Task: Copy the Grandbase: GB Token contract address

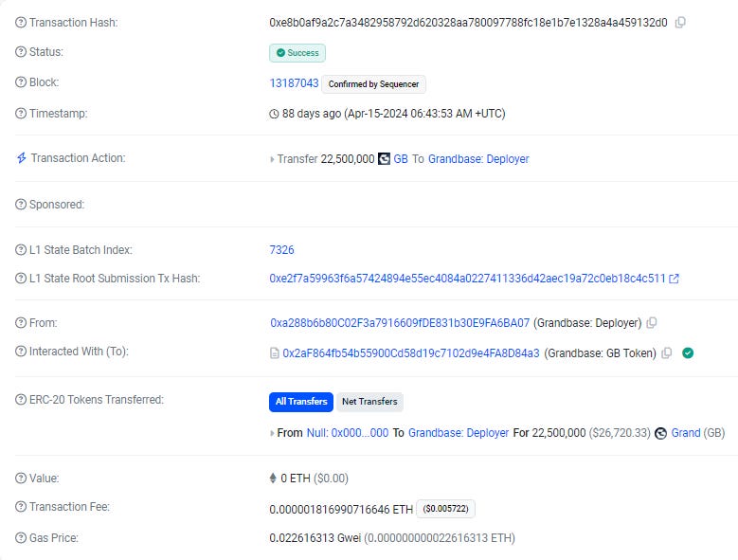Action: pyautogui.click(x=666, y=352)
